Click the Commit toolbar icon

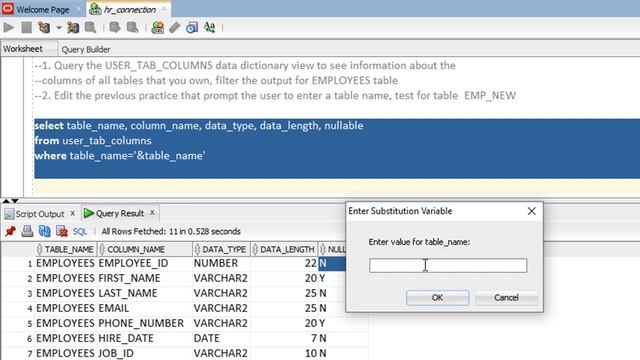(115, 27)
